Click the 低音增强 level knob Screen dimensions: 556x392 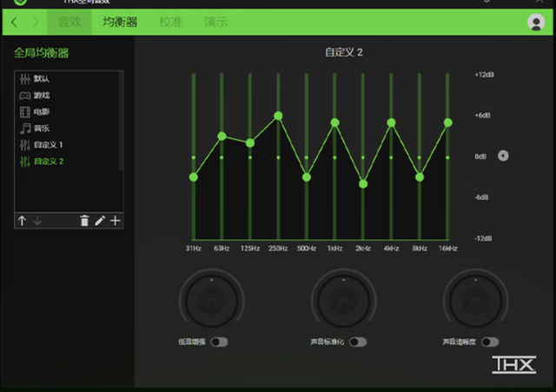(x=211, y=301)
